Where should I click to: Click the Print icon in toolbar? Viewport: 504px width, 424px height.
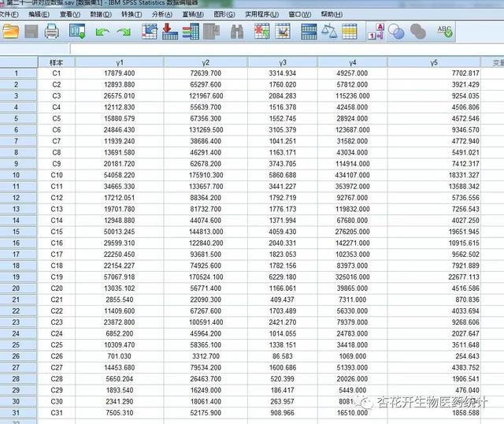pos(52,32)
